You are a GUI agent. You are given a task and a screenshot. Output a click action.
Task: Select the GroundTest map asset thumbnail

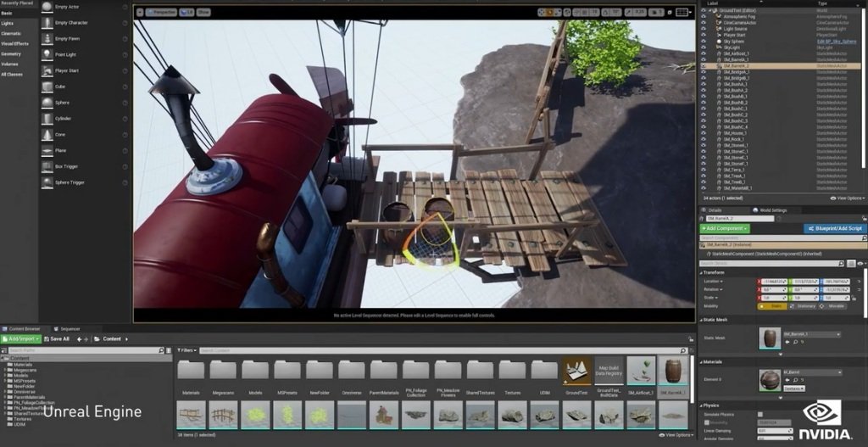point(576,375)
